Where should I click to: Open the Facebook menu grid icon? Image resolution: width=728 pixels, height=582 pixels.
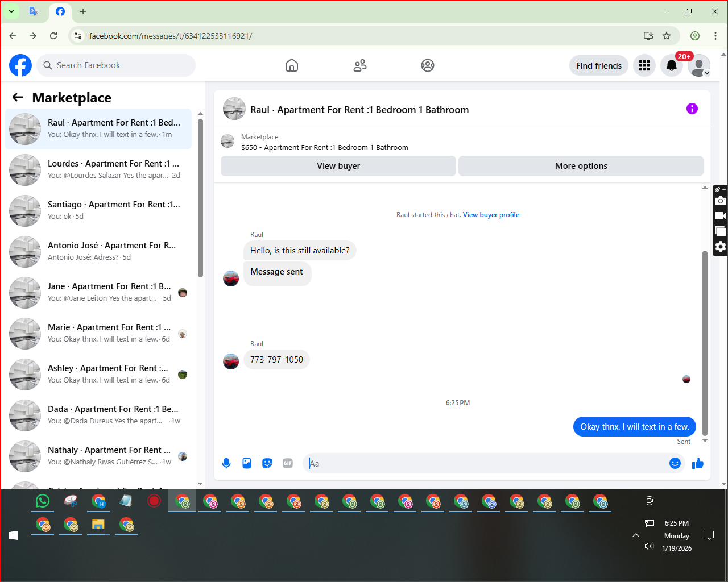[x=644, y=65]
